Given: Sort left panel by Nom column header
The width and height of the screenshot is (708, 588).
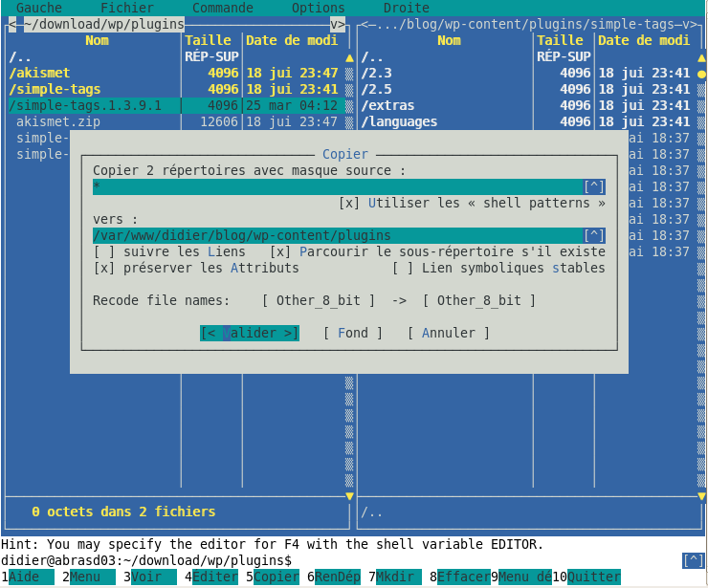Looking at the screenshot, I should (97, 40).
